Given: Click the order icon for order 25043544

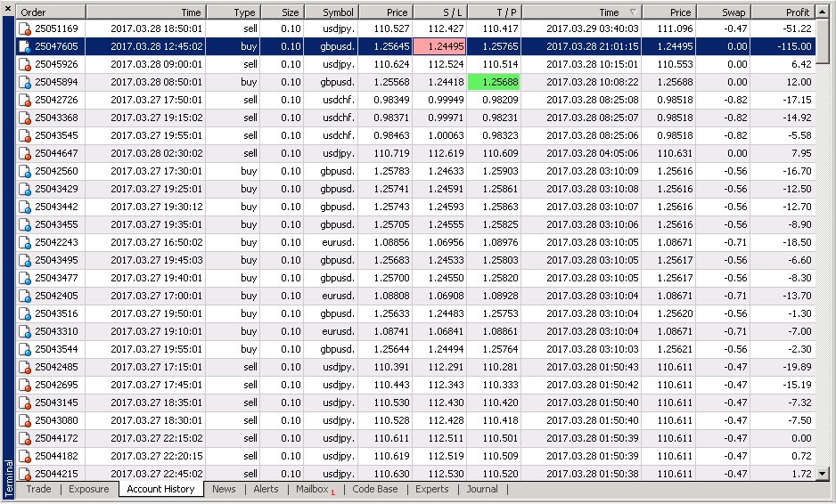Looking at the screenshot, I should coord(25,349).
